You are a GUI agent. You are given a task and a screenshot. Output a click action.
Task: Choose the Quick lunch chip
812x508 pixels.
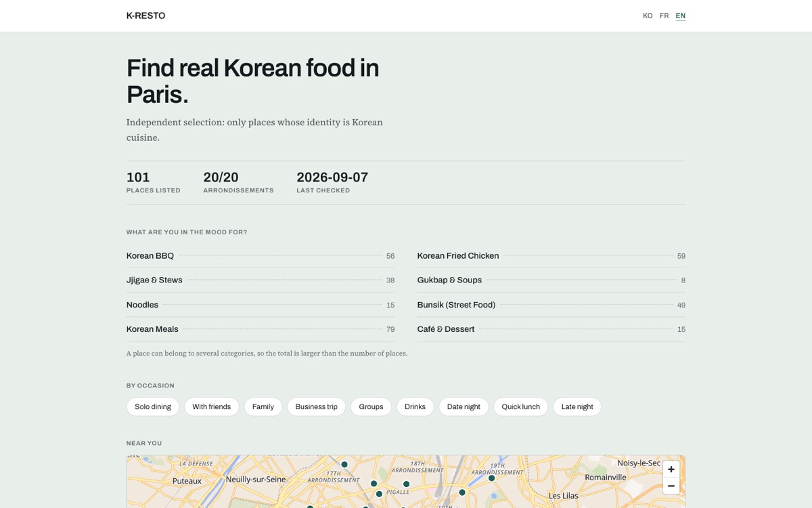point(521,406)
